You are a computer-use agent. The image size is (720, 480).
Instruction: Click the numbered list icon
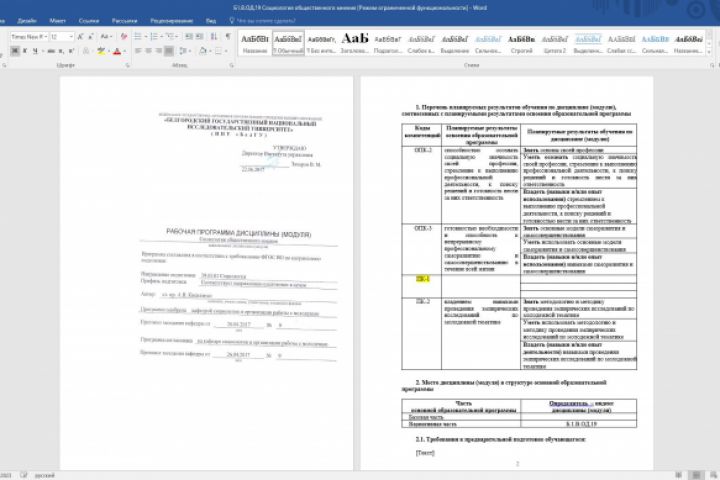click(x=153, y=36)
